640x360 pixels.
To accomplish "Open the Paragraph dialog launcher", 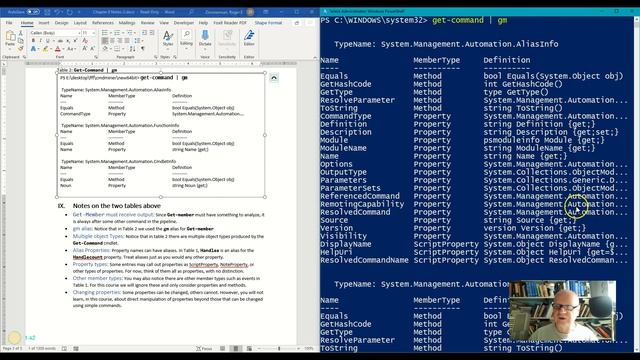I will pos(156,57).
